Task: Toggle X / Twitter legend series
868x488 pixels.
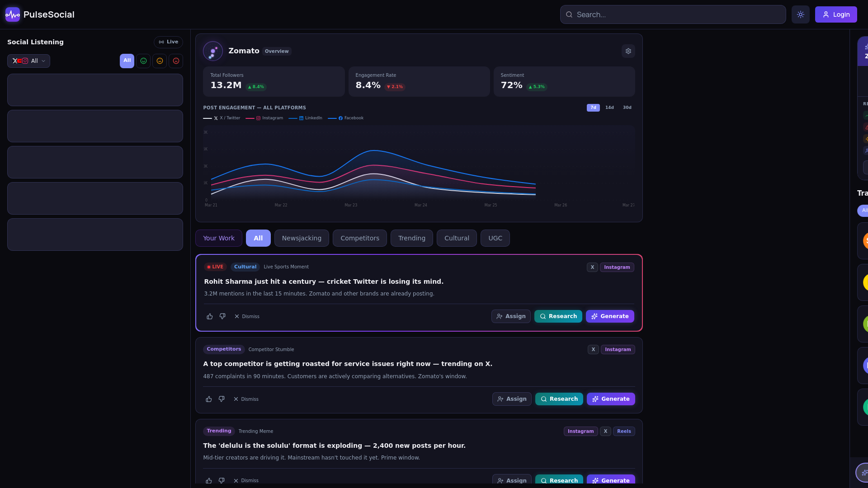Action: tap(222, 118)
